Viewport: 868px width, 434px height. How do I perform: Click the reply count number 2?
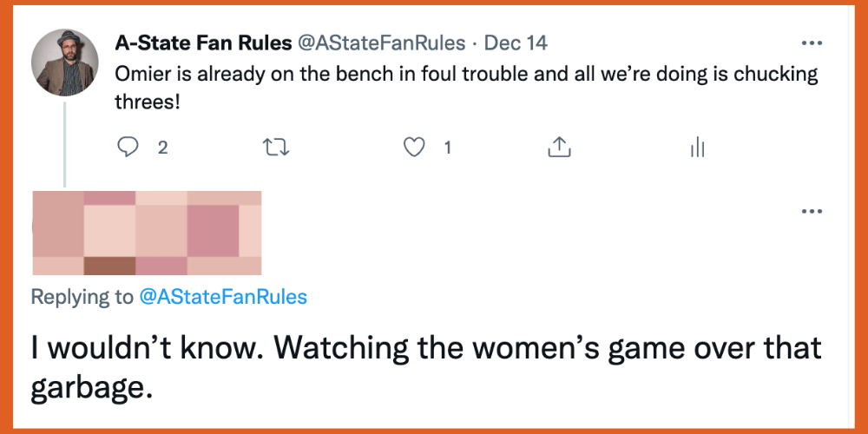[162, 148]
